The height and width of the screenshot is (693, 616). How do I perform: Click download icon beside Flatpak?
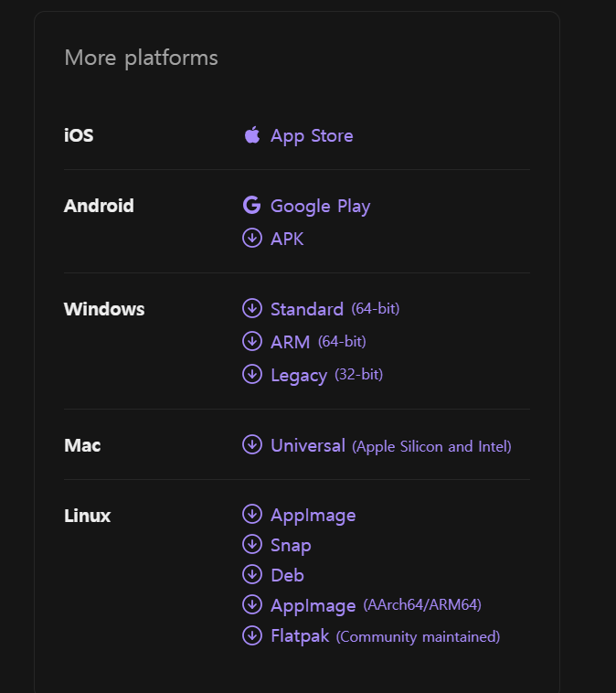[x=252, y=634]
